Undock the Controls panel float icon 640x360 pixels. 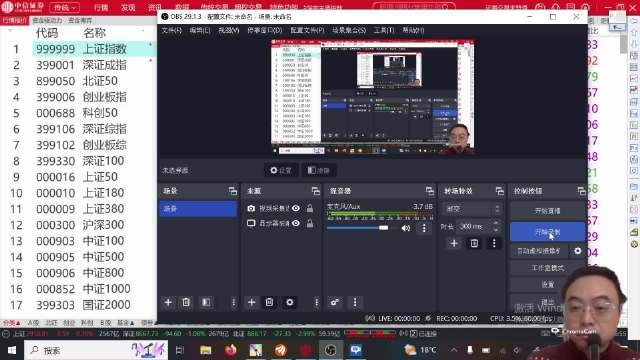pos(582,191)
